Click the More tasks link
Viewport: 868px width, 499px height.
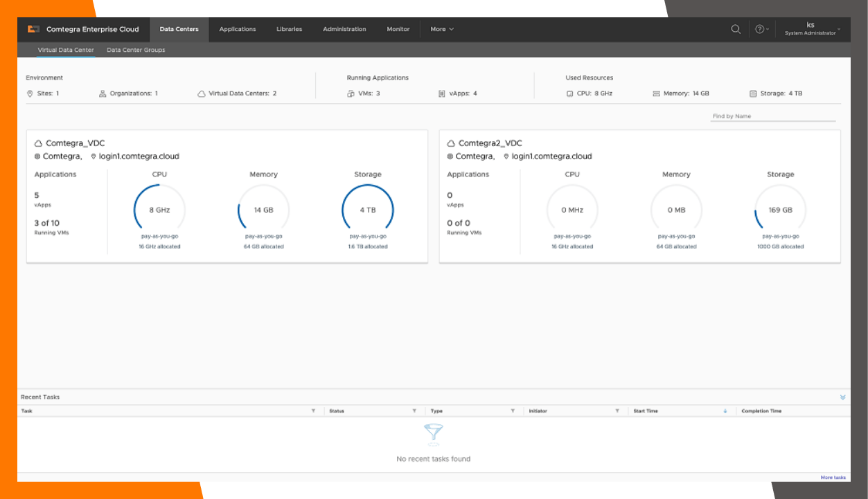tap(833, 478)
